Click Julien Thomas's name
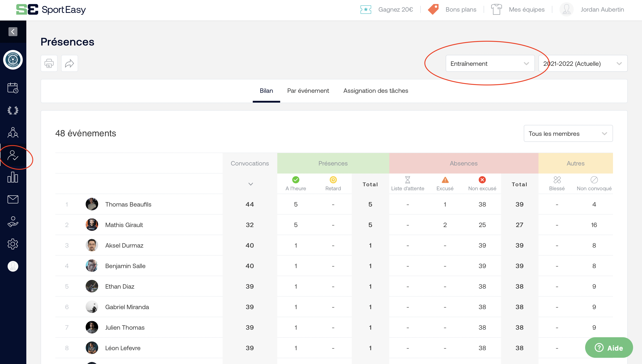 (125, 327)
